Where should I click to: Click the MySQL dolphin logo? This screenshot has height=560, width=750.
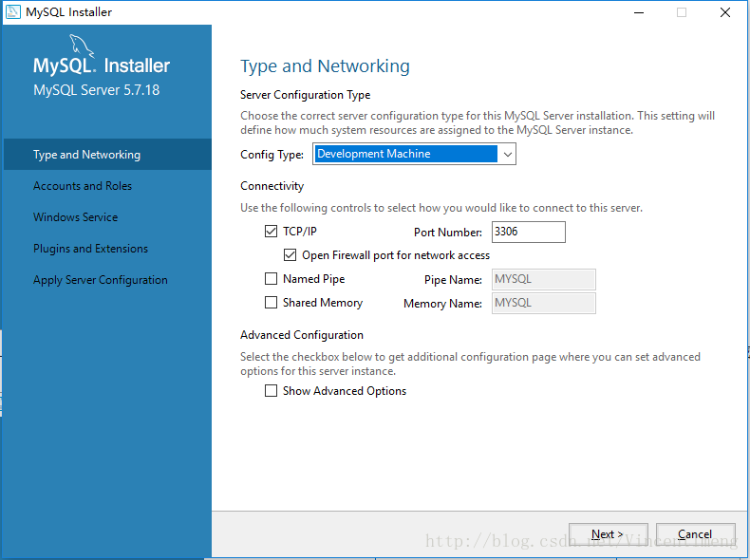pos(84,47)
